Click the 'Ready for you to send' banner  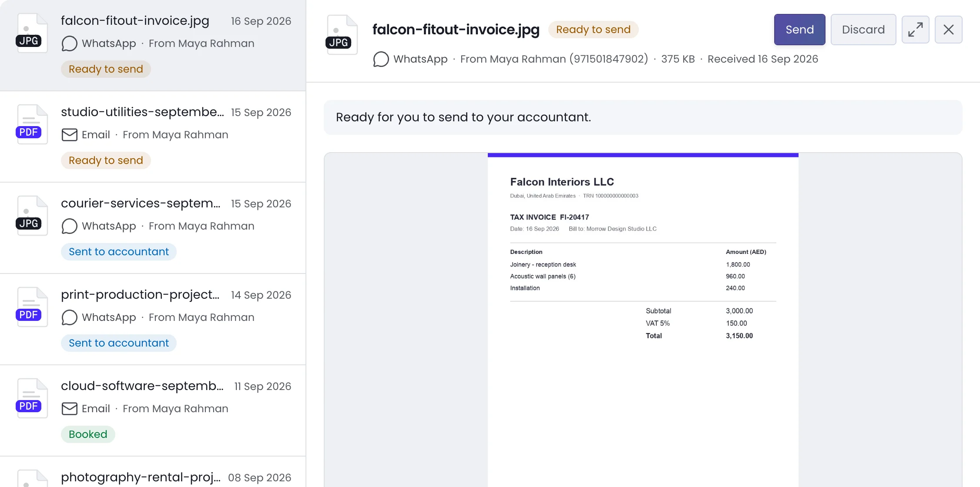pos(643,117)
